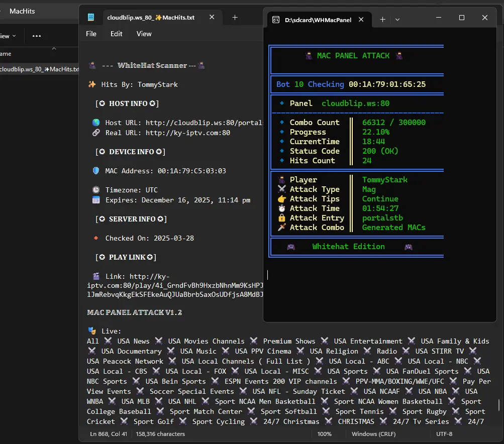Add a new Notepad tab
Screen dimensions: 504x444
pos(235,18)
